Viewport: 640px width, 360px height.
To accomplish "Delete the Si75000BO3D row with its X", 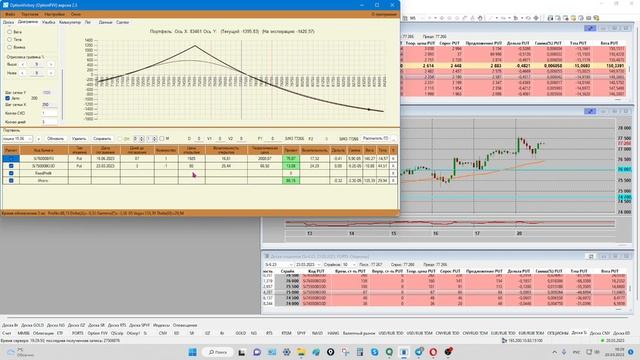I will (393, 166).
